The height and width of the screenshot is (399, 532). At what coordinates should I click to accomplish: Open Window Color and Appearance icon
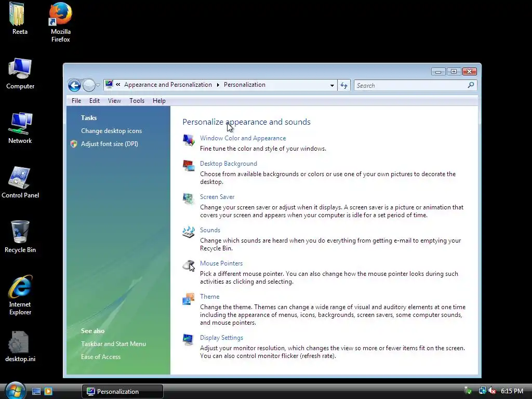189,139
